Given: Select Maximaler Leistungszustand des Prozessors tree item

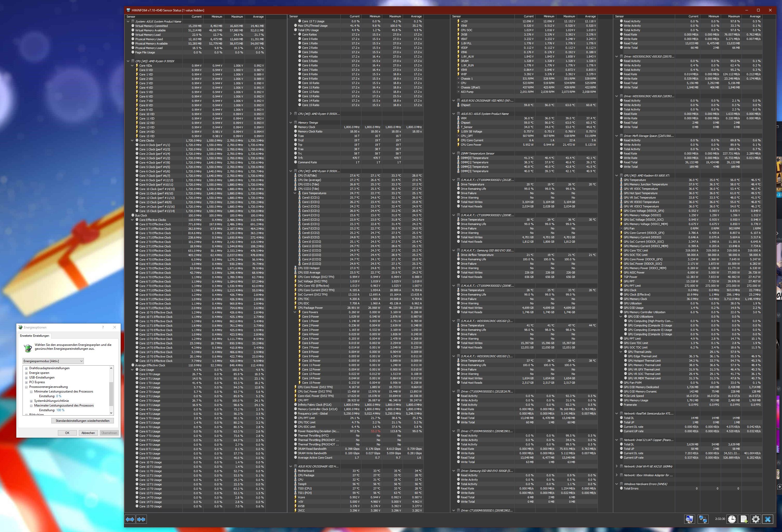Looking at the screenshot, I should [x=64, y=405].
